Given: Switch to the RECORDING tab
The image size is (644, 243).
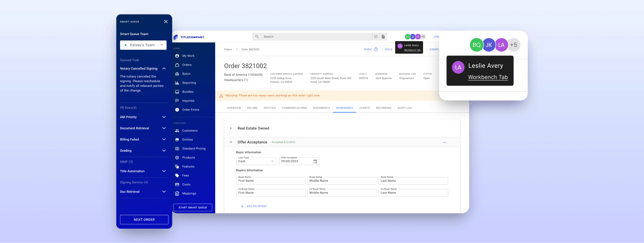Looking at the screenshot, I should point(383,108).
